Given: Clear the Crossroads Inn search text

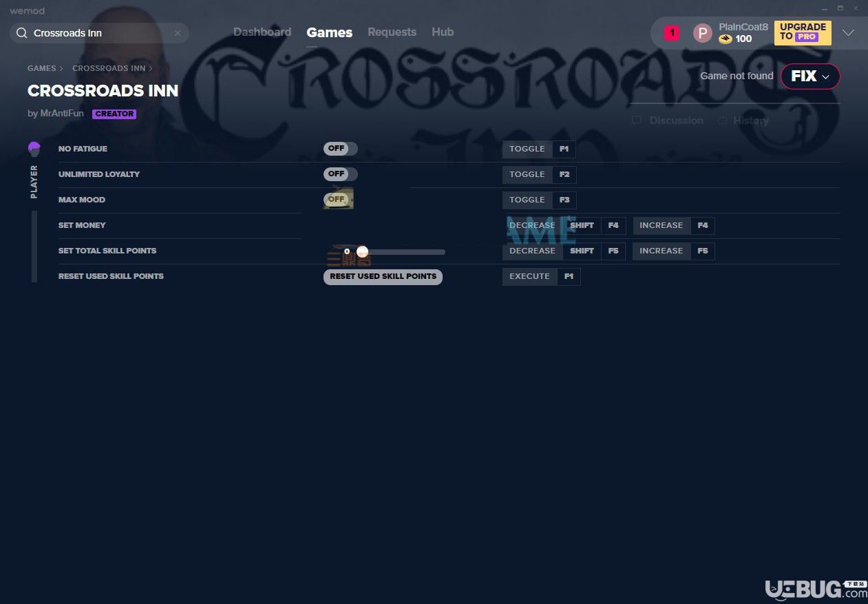Looking at the screenshot, I should pyautogui.click(x=178, y=33).
